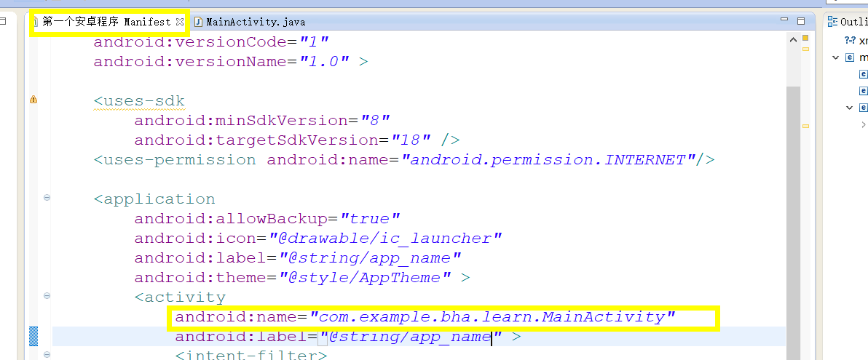868x360 pixels.
Task: Click the com.example.bha.learn.MainActivity value
Action: click(493, 317)
